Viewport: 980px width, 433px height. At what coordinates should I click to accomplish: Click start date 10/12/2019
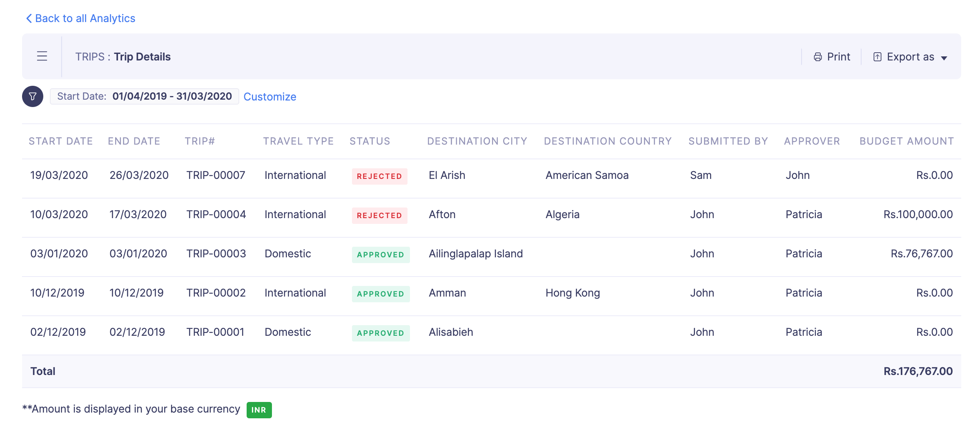coord(58,293)
